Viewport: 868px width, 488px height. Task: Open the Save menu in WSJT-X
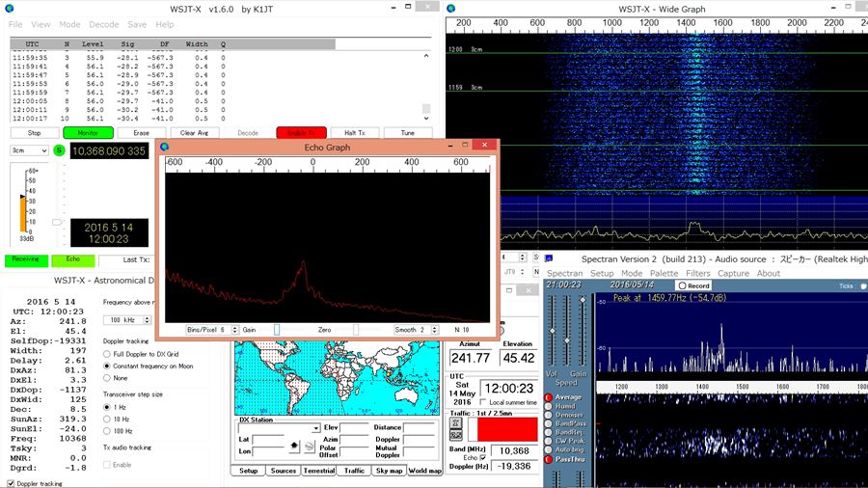[x=137, y=24]
